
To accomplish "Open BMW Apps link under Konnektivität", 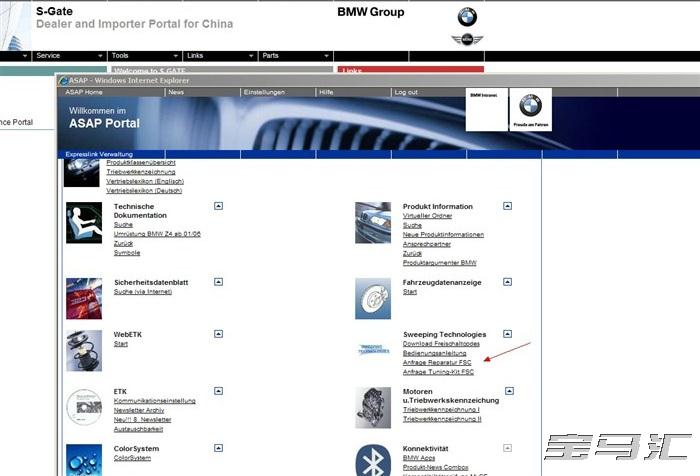I will coord(419,458).
